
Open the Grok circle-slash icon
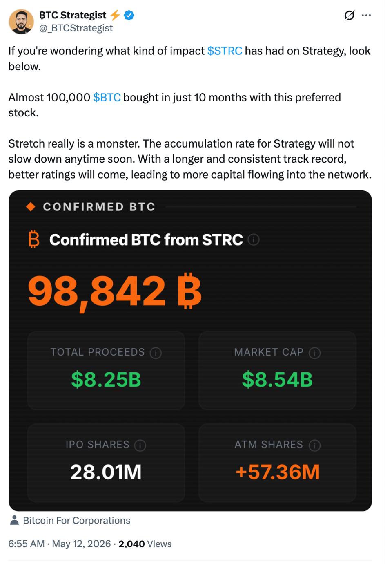click(350, 16)
